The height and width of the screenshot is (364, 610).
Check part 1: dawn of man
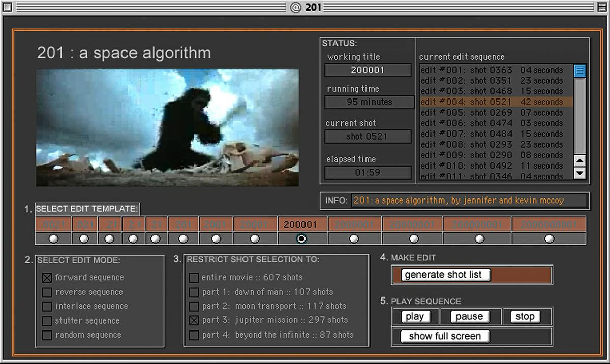tap(194, 292)
